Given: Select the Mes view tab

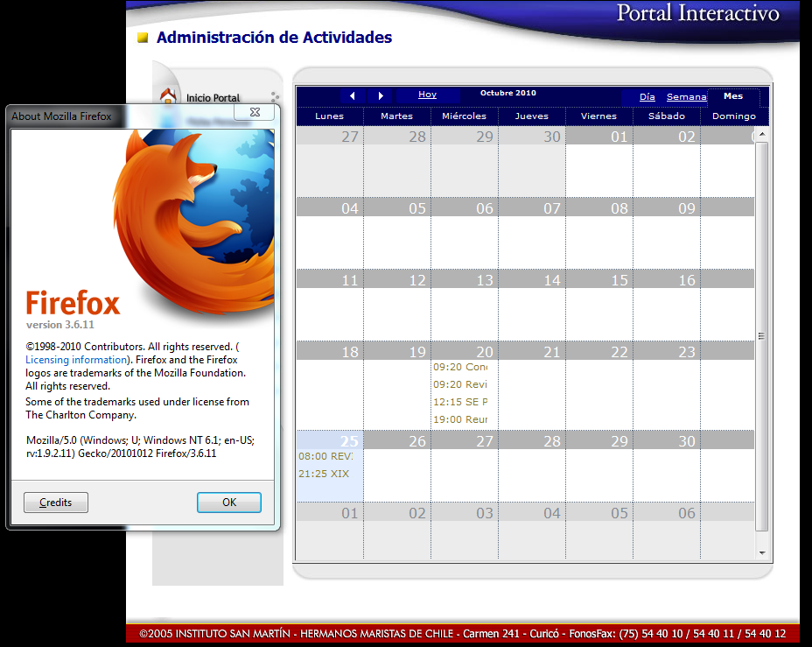Looking at the screenshot, I should [733, 96].
